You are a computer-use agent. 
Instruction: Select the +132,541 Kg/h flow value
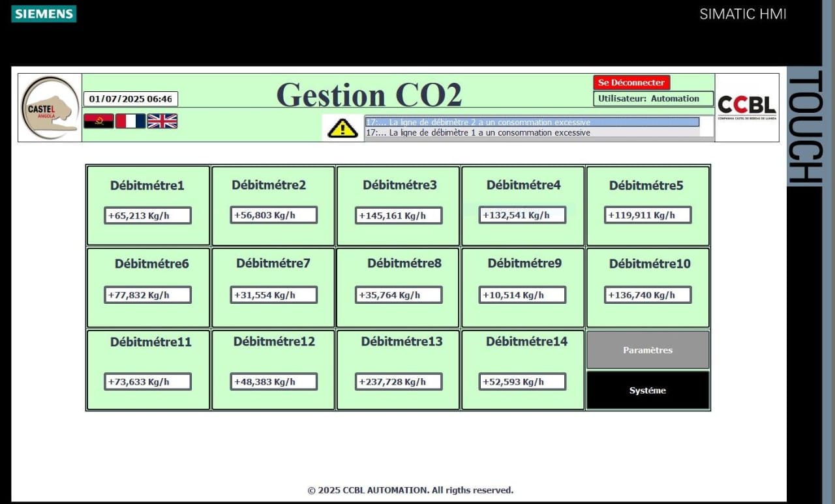click(x=523, y=215)
